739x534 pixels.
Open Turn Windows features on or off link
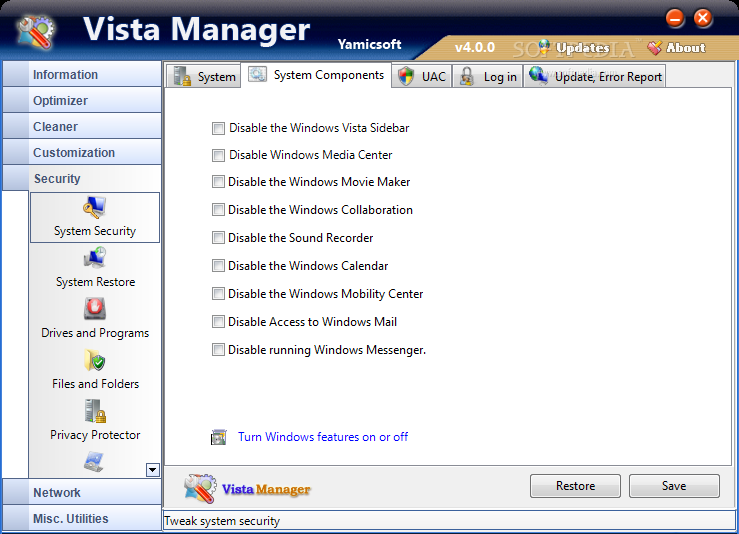tap(323, 437)
